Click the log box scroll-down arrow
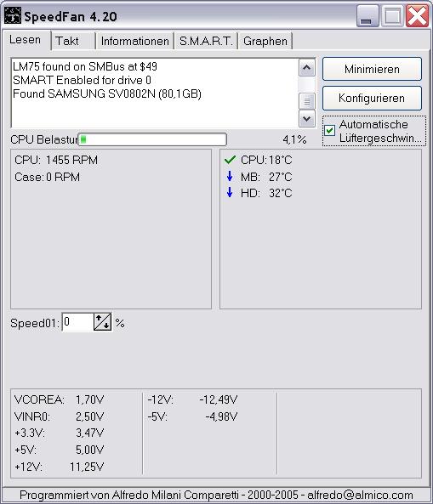Viewport: 433px width, 504px height. pos(307,119)
